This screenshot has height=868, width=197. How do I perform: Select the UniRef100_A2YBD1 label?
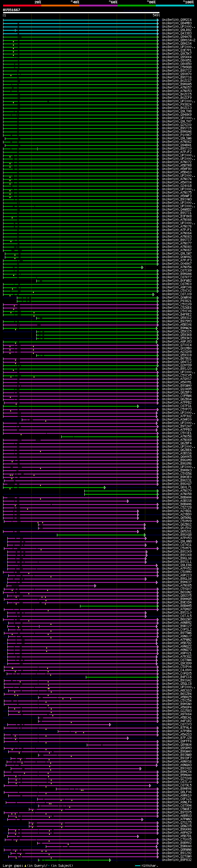(x=177, y=511)
